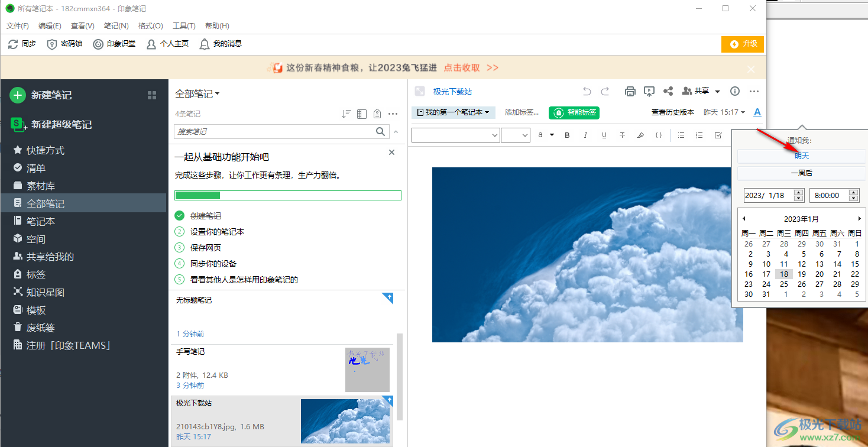Expand the note editor to full screen
This screenshot has width=868, height=447.
click(420, 91)
